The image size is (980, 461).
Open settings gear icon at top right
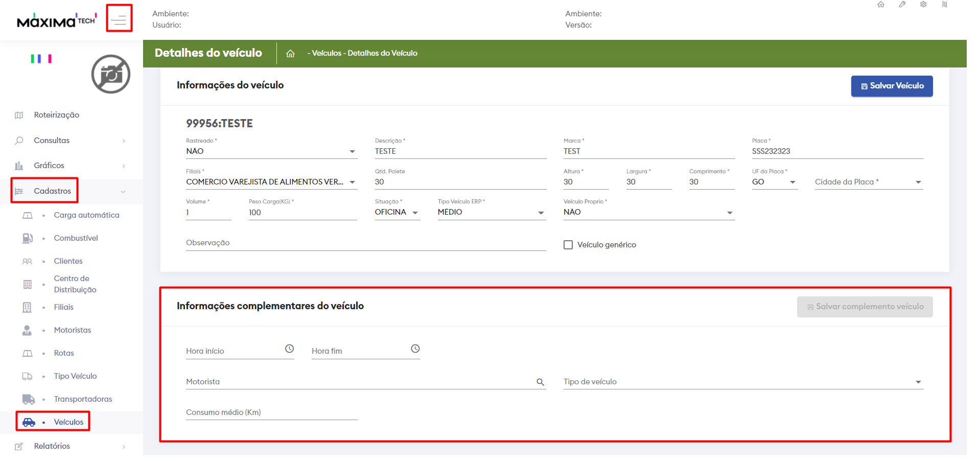pos(923,5)
